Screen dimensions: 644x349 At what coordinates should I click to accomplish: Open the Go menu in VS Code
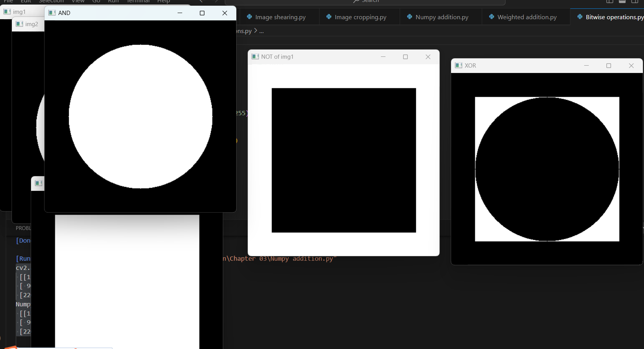pyautogui.click(x=96, y=1)
